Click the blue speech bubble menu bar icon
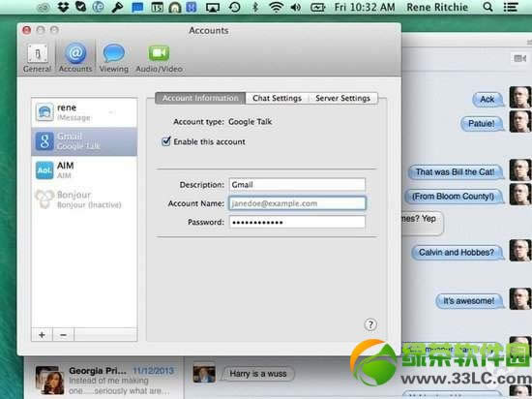Viewport: 532px width, 399px height. pyautogui.click(x=137, y=8)
